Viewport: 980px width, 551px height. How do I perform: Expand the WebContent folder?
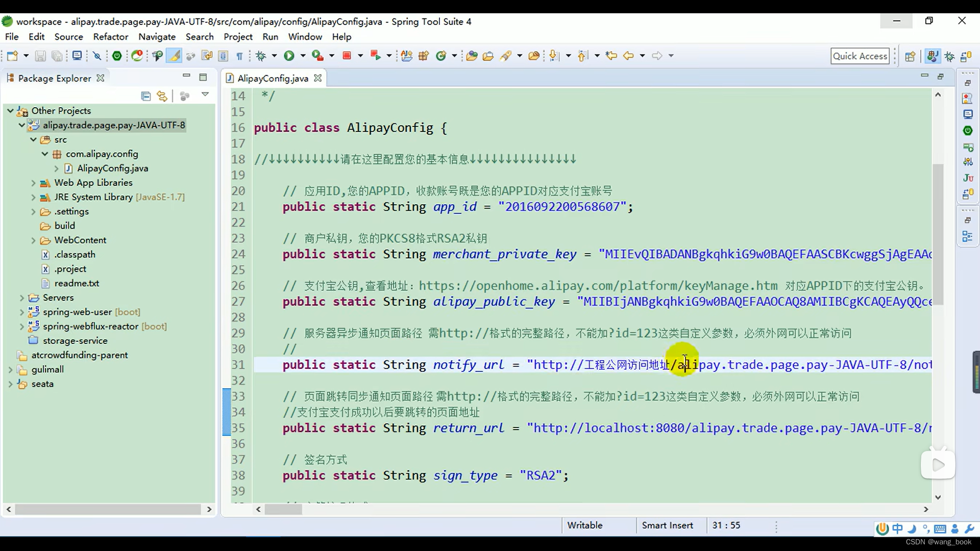point(33,240)
